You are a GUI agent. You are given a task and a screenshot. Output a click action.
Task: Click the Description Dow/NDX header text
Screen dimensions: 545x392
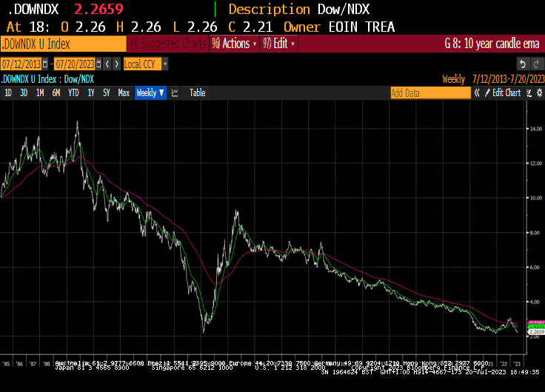click(299, 10)
